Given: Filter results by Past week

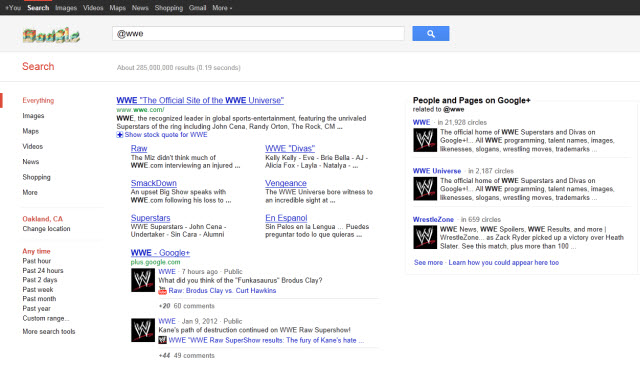Looking at the screenshot, I should click(38, 289).
